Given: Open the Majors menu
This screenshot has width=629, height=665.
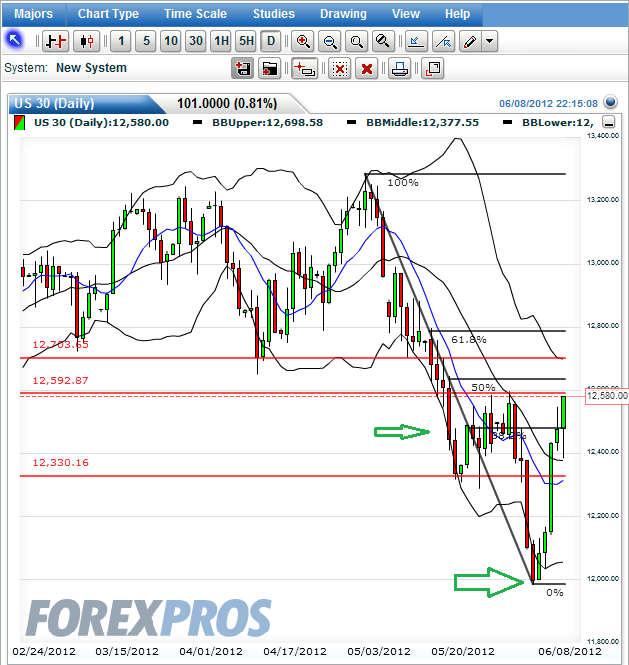Looking at the screenshot, I should [x=34, y=14].
